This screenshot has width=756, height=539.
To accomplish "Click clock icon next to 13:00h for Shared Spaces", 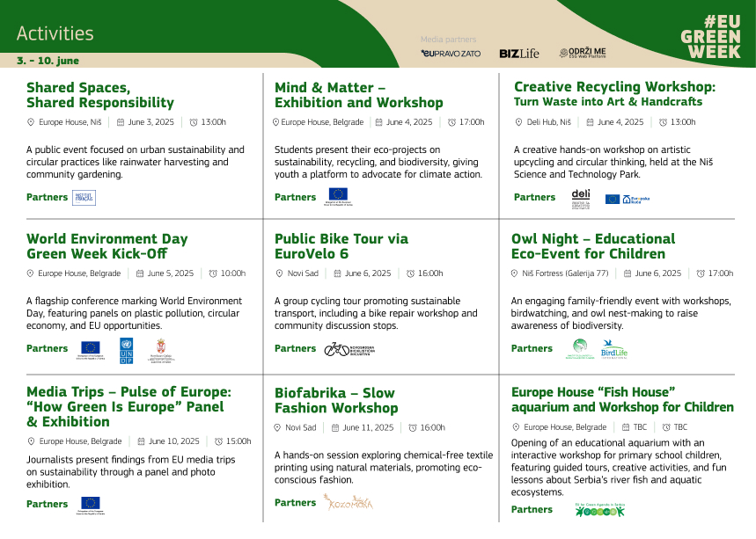I will [x=194, y=122].
